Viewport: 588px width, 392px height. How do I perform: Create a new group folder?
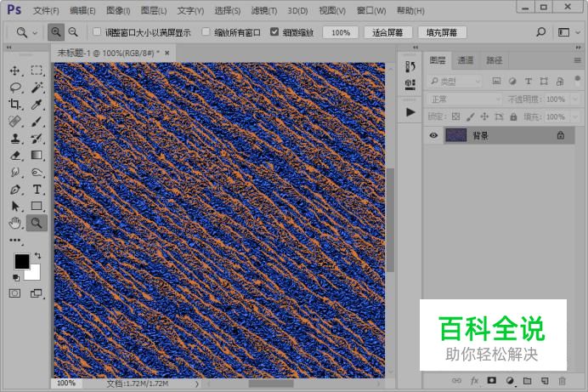pos(528,381)
